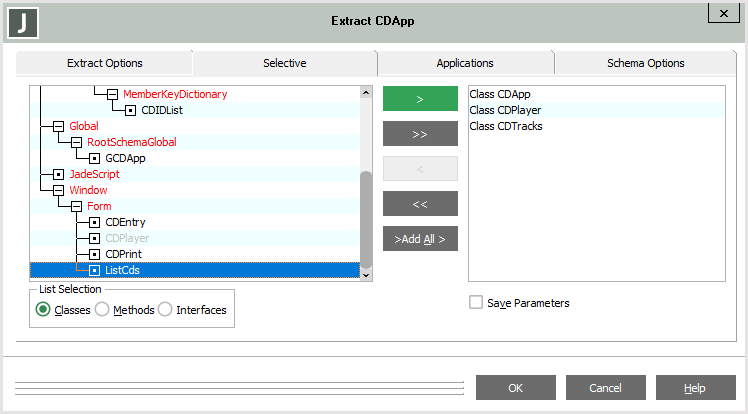Click the node icon beside CDIDList
The height and width of the screenshot is (414, 748).
(x=130, y=110)
